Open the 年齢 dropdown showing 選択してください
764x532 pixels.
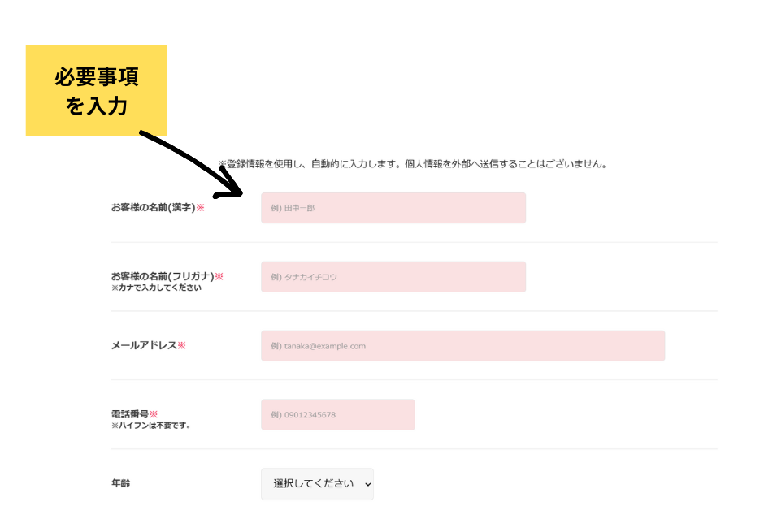pos(317,484)
